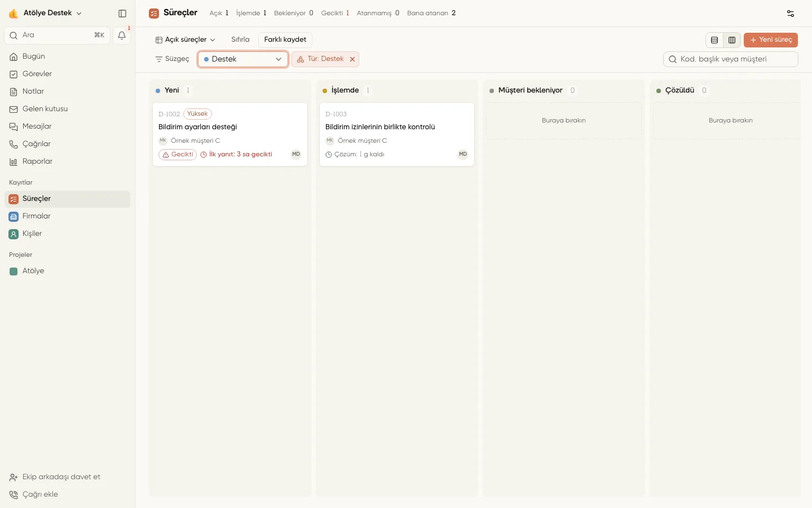The height and width of the screenshot is (508, 812).
Task: Open Raporlar in the sidebar
Action: pyautogui.click(x=67, y=161)
